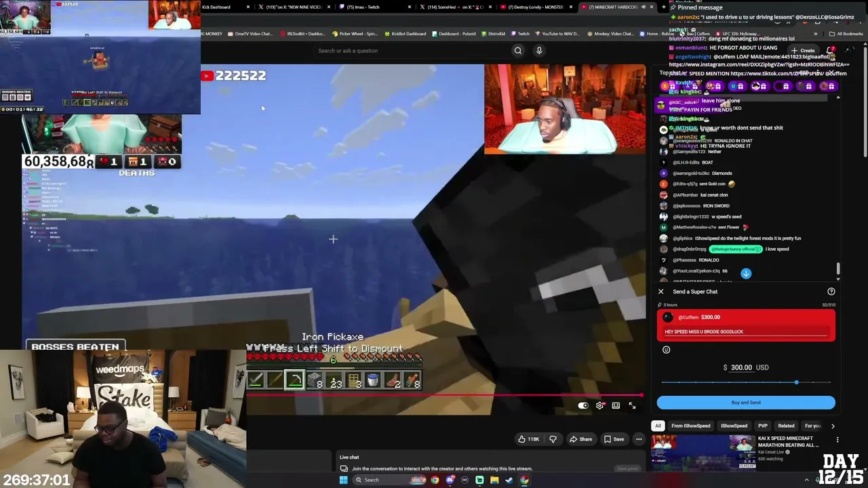Select the IShowSpeed filter chip
The height and width of the screenshot is (488, 868).
coord(734,426)
